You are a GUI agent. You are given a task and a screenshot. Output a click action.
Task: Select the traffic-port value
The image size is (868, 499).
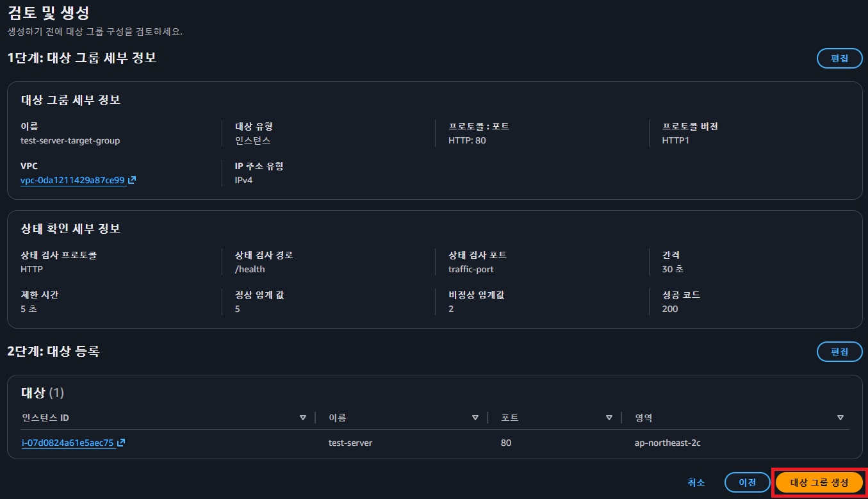[471, 269]
